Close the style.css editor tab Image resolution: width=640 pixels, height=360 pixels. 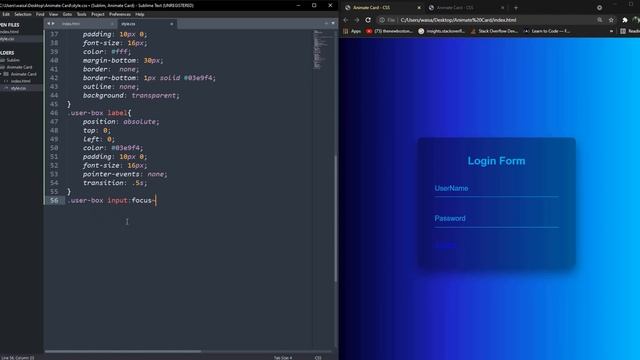click(x=171, y=24)
